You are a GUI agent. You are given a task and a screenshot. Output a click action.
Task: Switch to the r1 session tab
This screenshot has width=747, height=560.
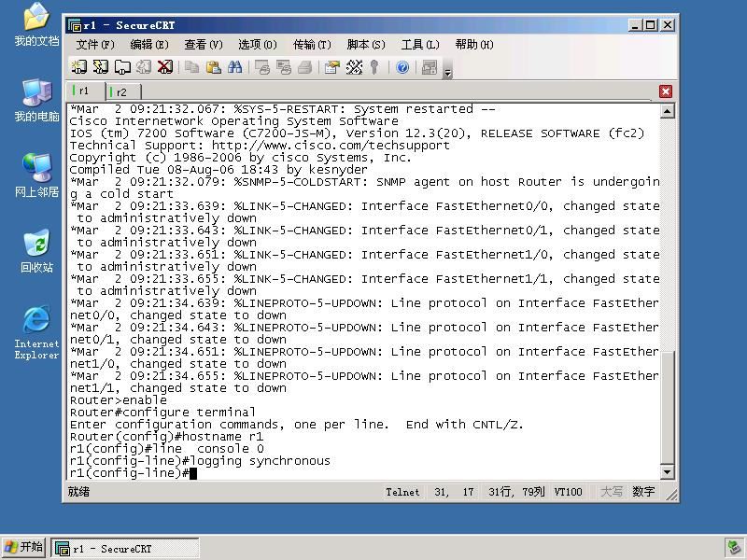pos(84,91)
